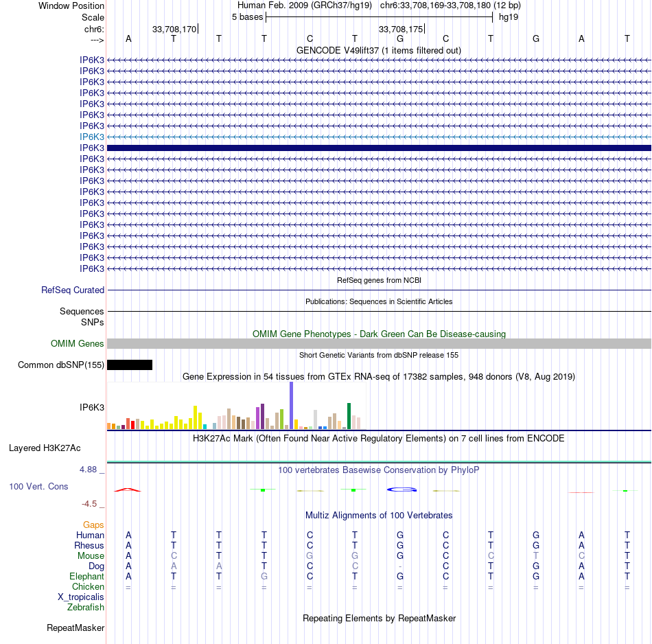Open 100 vertebrates Basewise Conservation title
The image size is (652, 644).
point(379,470)
